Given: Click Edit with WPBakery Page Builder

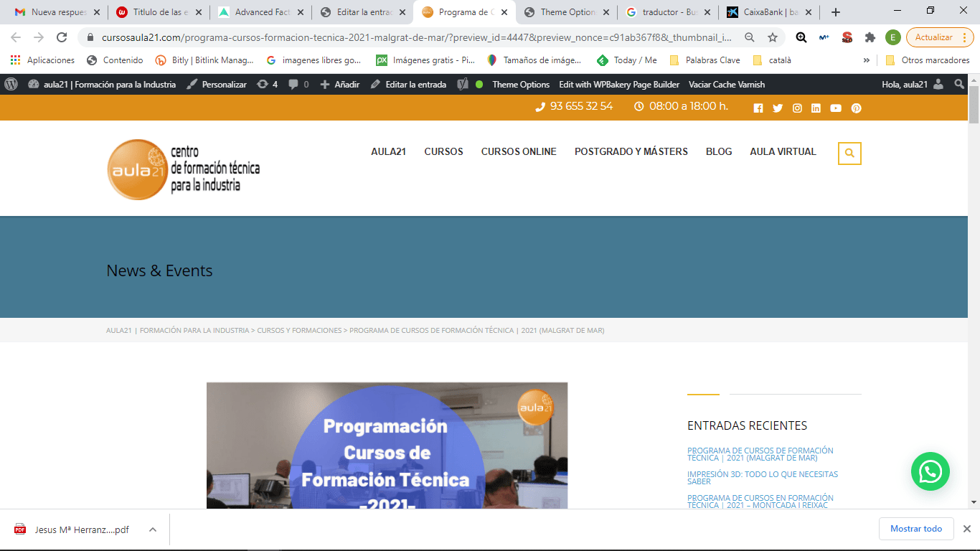Looking at the screenshot, I should pyautogui.click(x=619, y=84).
